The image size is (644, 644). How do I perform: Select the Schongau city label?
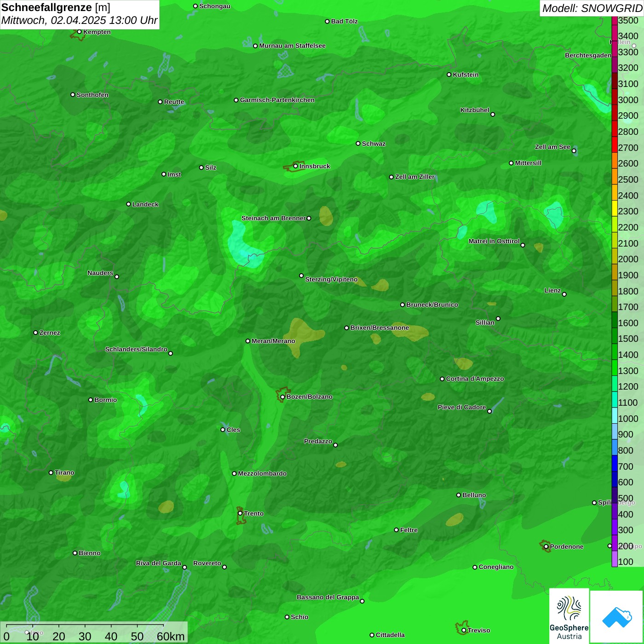(x=214, y=6)
